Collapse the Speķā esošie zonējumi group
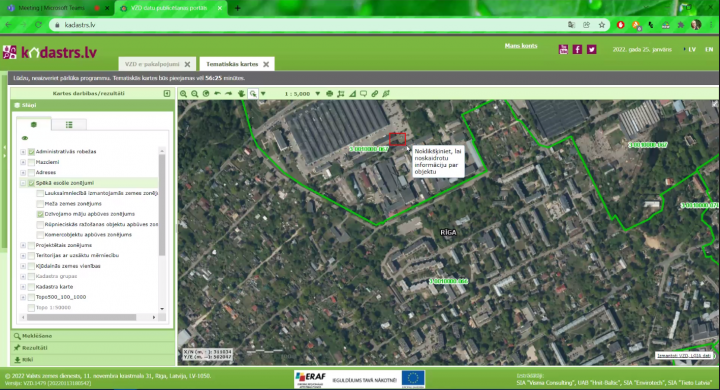The height and width of the screenshot is (390, 720). (23, 183)
